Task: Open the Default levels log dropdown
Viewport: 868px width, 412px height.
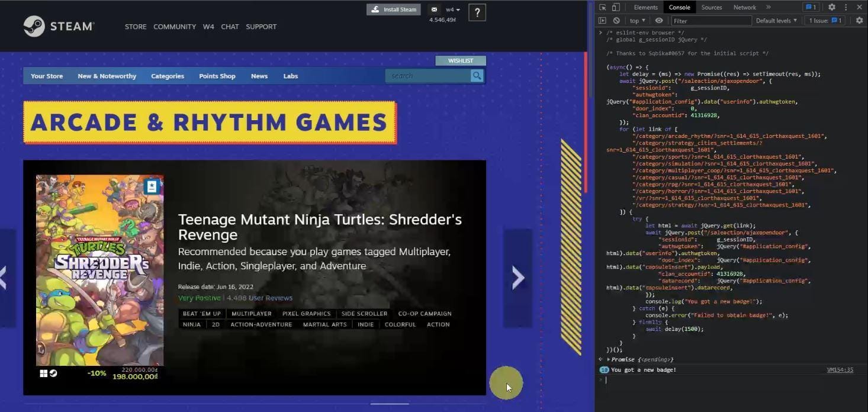Action: pyautogui.click(x=776, y=21)
